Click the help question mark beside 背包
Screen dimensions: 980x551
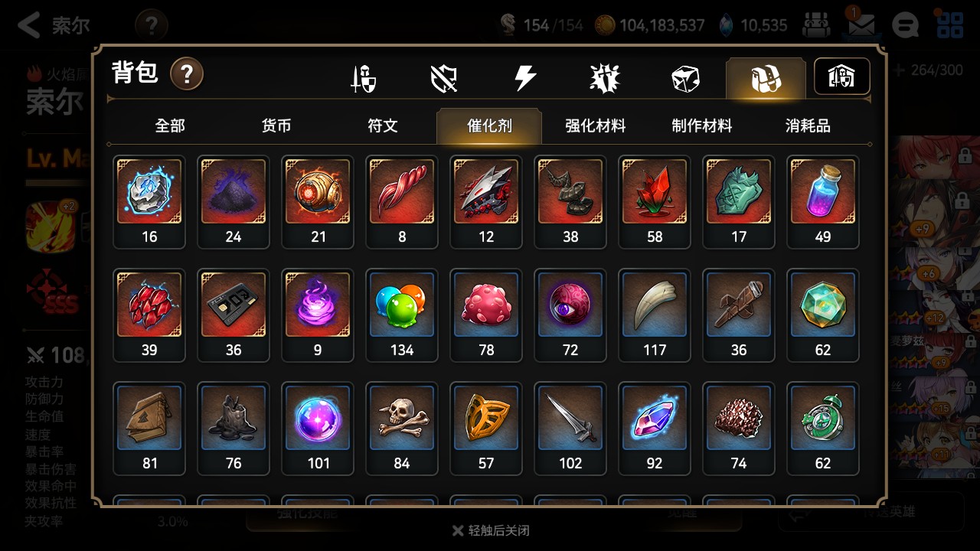point(187,74)
